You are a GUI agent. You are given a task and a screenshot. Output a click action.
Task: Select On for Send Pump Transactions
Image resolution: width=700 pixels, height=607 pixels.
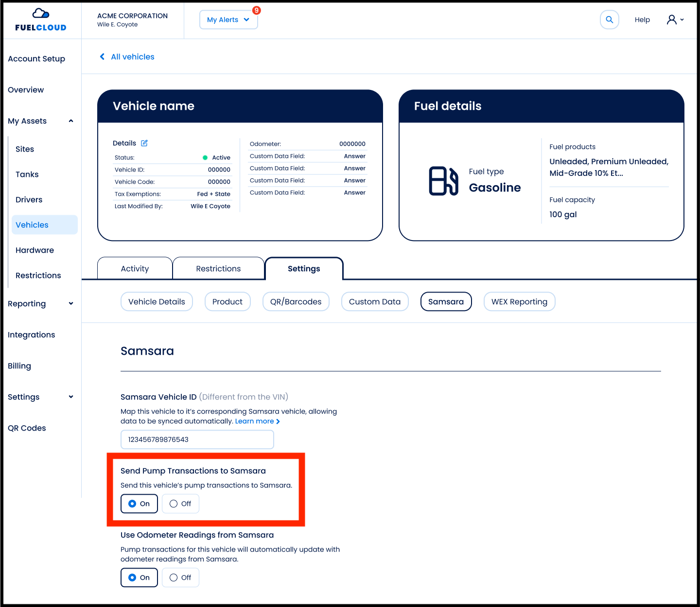coord(139,503)
